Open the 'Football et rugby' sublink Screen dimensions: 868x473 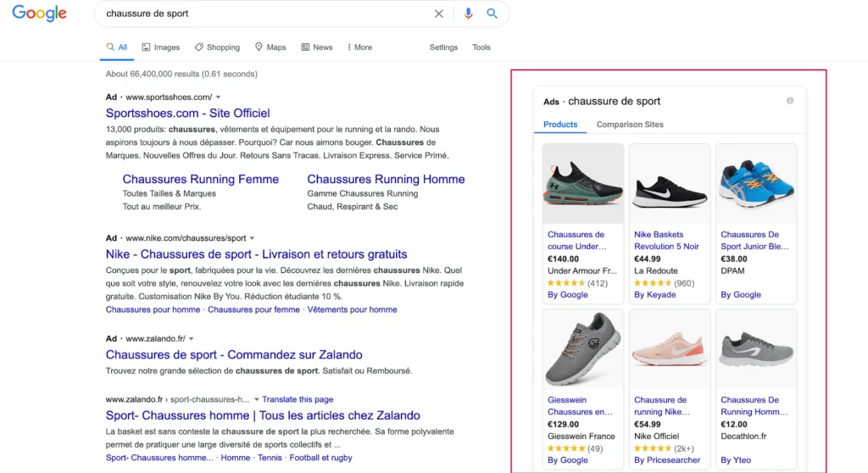[320, 458]
